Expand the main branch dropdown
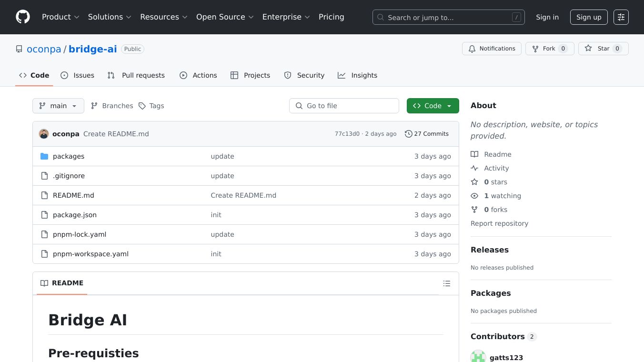Screen dimensions: 644x362 click(x=58, y=106)
